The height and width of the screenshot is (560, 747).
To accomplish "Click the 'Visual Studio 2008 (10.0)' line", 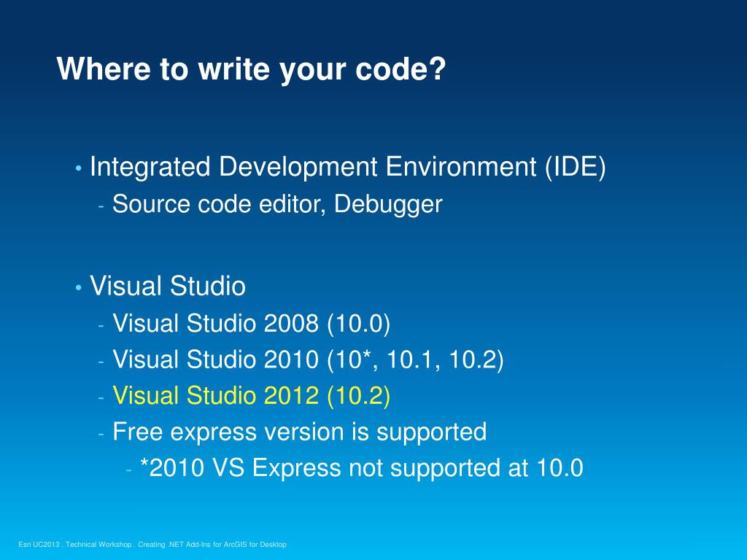I will tap(252, 323).
